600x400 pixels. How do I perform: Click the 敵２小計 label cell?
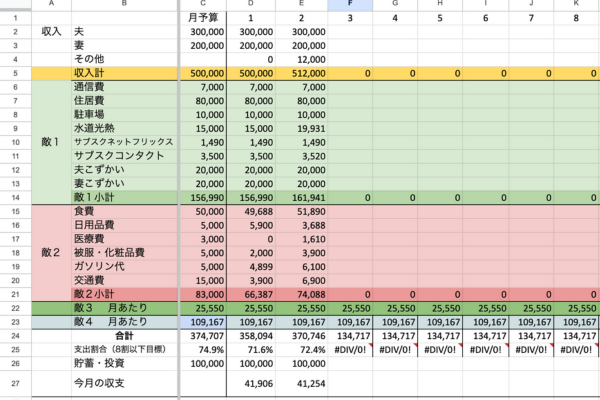[124, 294]
